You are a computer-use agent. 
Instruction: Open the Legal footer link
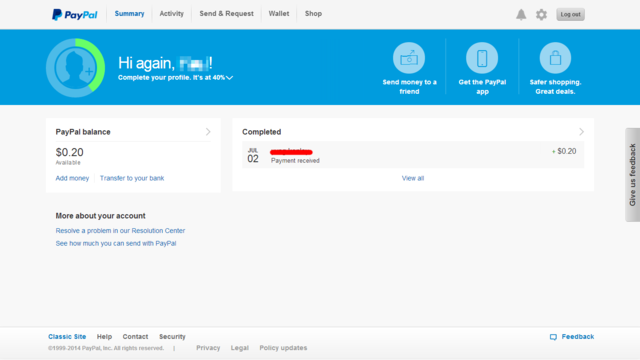tap(240, 348)
